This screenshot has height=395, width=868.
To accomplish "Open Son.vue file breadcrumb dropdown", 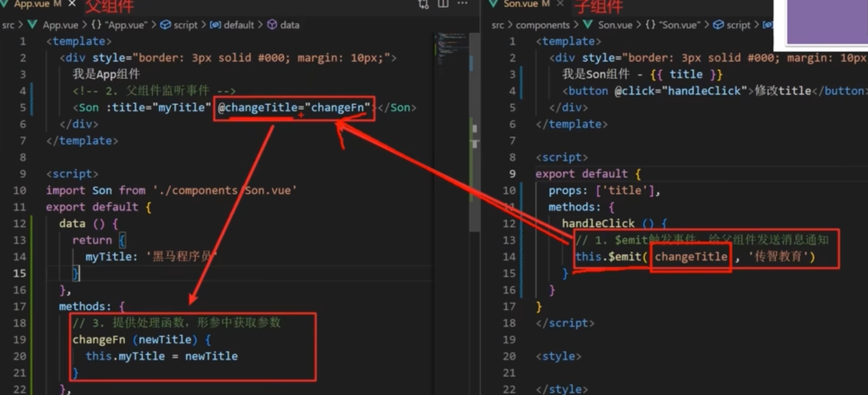I will [615, 25].
